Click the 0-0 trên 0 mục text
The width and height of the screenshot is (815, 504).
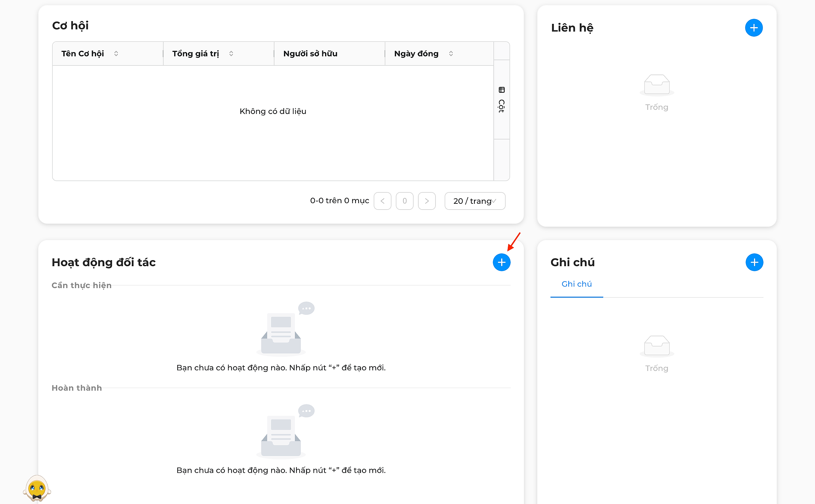coord(339,201)
